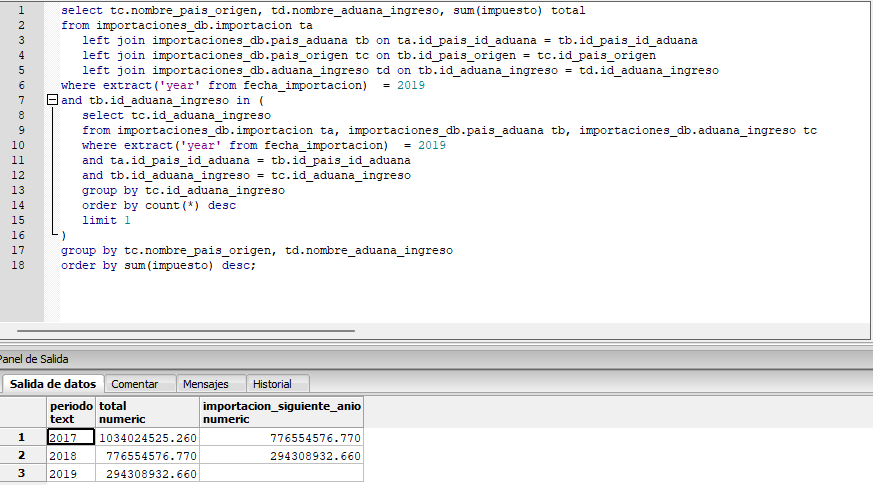The width and height of the screenshot is (873, 485).
Task: Click the 'order by sum(impuesto) desc;' line
Action: point(158,265)
